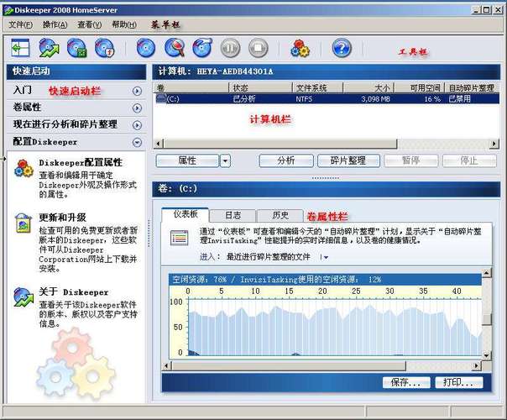Click the NTFS file system cell
This screenshot has height=420, width=507.
(304, 99)
